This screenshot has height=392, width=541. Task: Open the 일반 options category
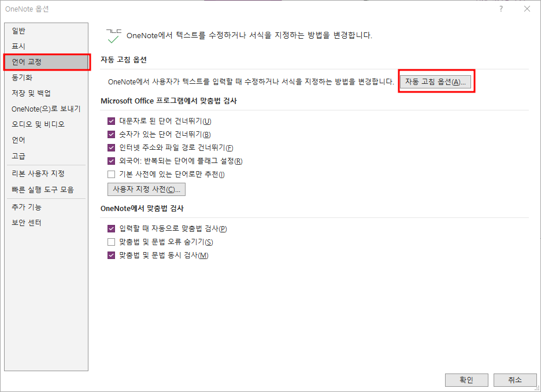46,31
